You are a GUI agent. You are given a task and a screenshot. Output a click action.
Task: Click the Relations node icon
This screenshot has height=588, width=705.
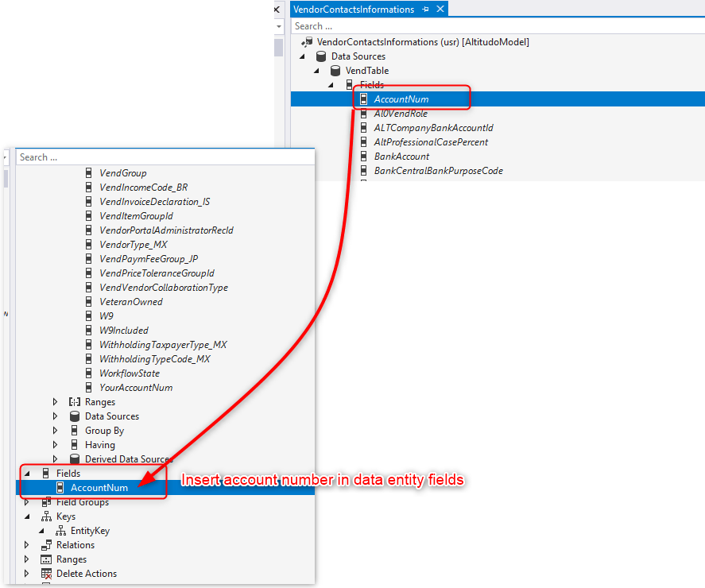point(46,545)
